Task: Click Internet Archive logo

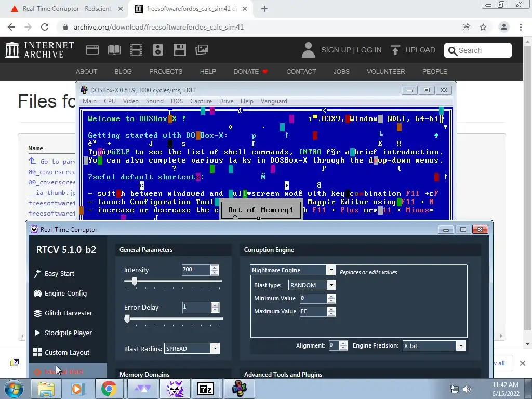Action: (x=39, y=50)
